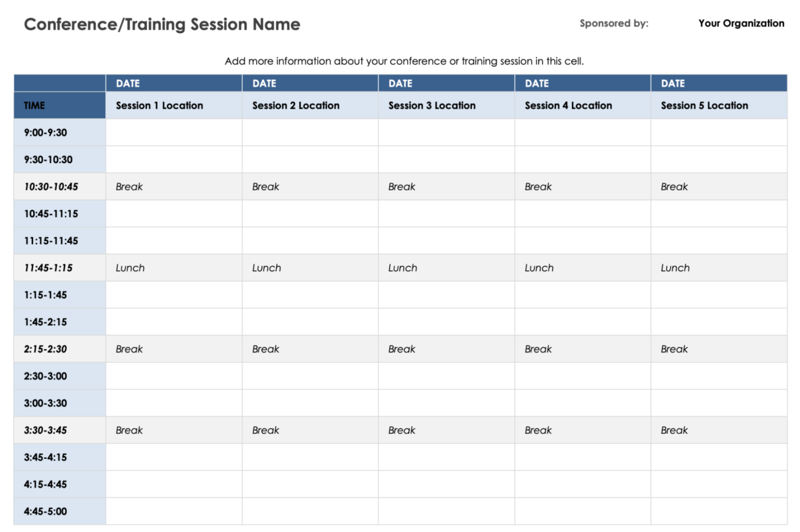
Task: Select the Lunch cell under Session 1 Location
Action: click(x=174, y=268)
